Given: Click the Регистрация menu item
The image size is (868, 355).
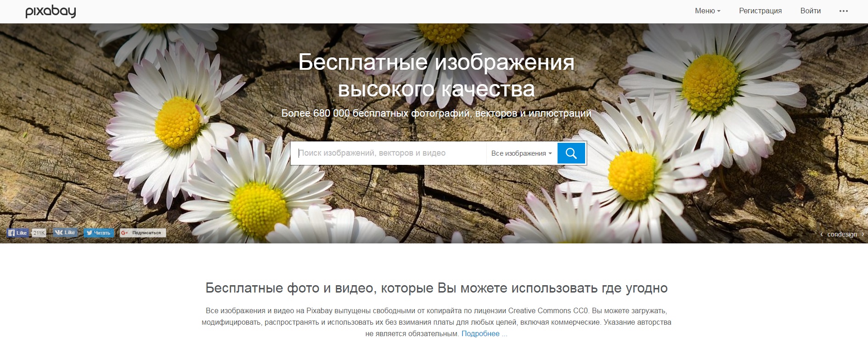Looking at the screenshot, I should [x=760, y=11].
